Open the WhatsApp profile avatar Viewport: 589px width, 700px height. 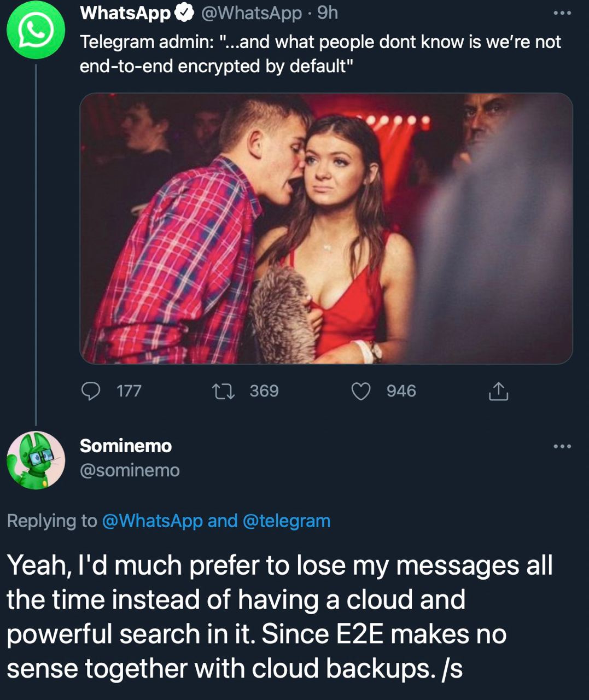point(36,31)
